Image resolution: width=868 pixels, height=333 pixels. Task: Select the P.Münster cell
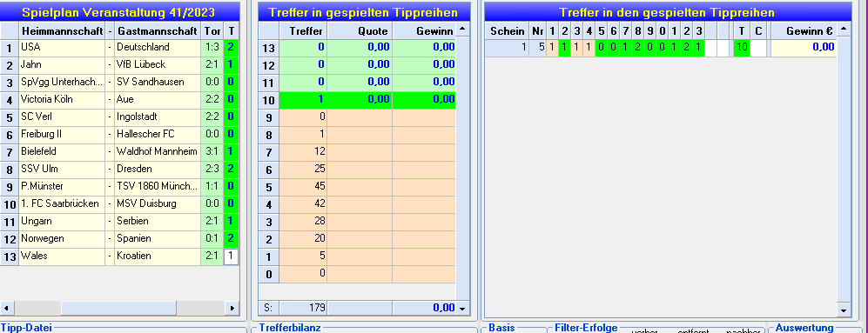[x=62, y=186]
